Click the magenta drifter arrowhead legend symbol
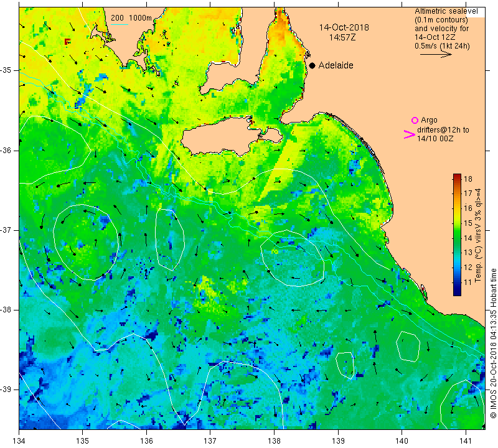498x448 pixels. tap(410, 134)
